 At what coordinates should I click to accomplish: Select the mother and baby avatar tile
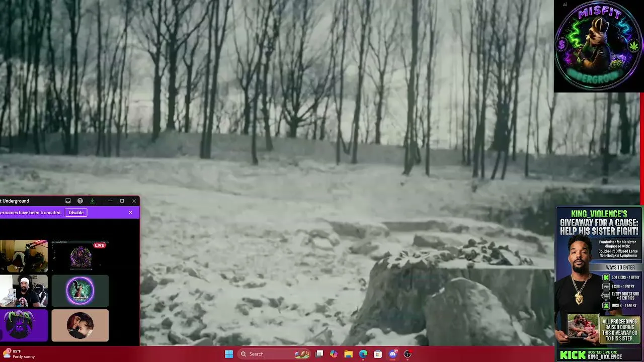[x=80, y=325]
